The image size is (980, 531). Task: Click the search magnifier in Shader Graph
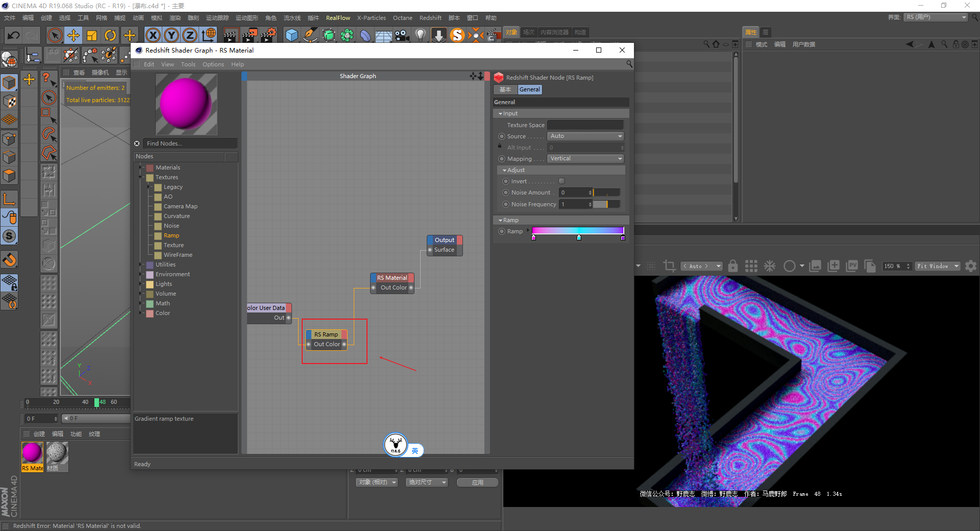click(629, 64)
